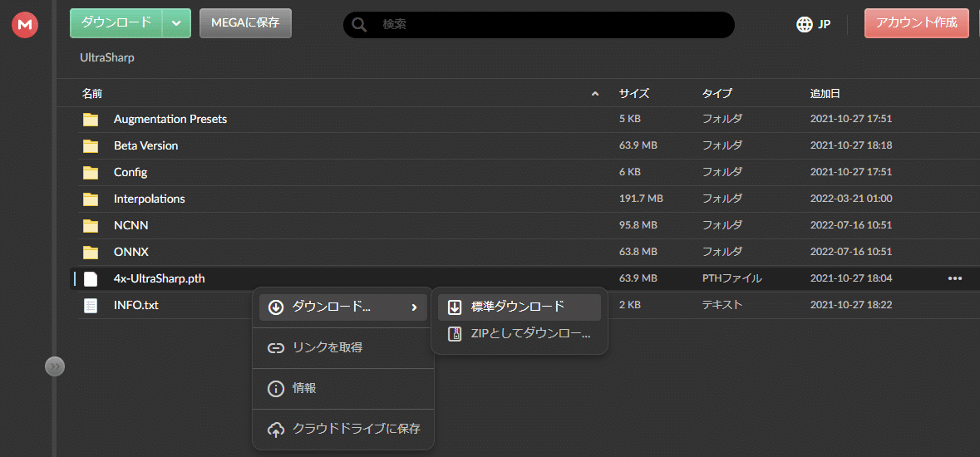Click the 191.7 MB size of Interpolations

point(641,199)
